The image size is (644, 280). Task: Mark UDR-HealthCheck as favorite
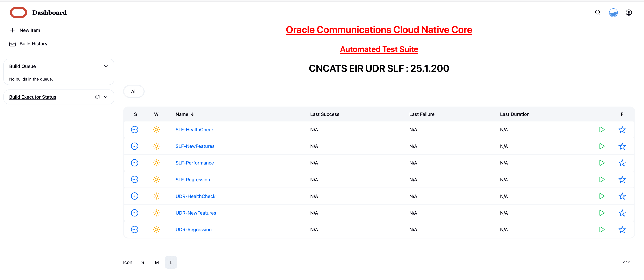coord(622,196)
